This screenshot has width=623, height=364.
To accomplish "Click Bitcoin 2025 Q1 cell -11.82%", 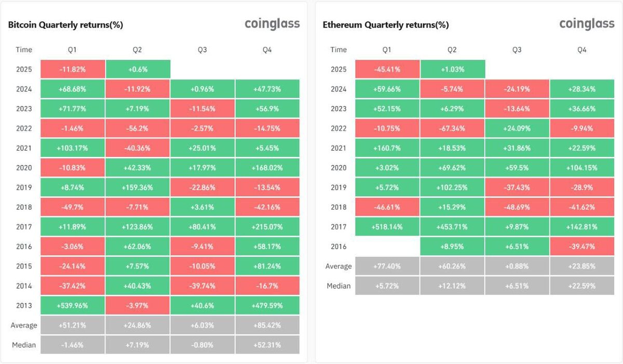I will click(x=72, y=69).
